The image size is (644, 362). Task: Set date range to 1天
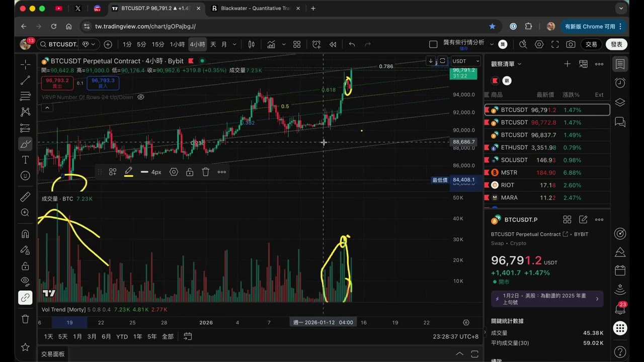tap(48, 336)
